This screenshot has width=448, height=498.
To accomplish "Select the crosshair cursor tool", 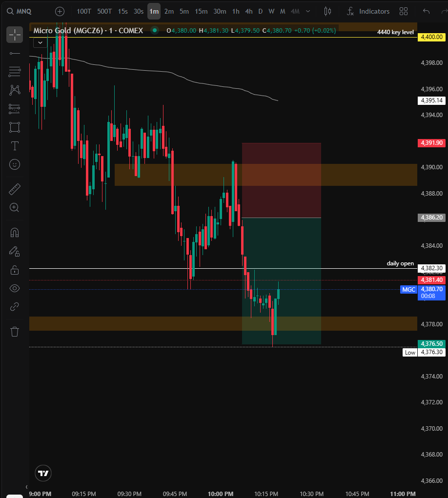I will pos(15,35).
